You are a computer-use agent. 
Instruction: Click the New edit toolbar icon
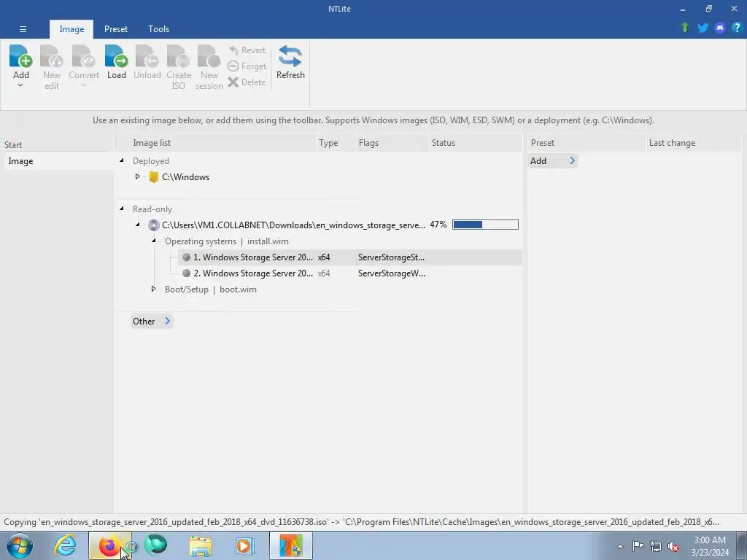[x=52, y=56]
